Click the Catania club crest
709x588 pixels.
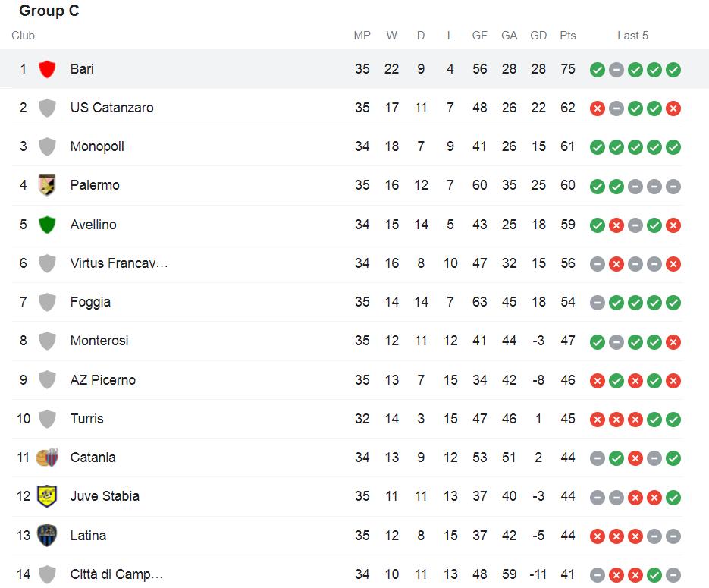click(x=47, y=458)
